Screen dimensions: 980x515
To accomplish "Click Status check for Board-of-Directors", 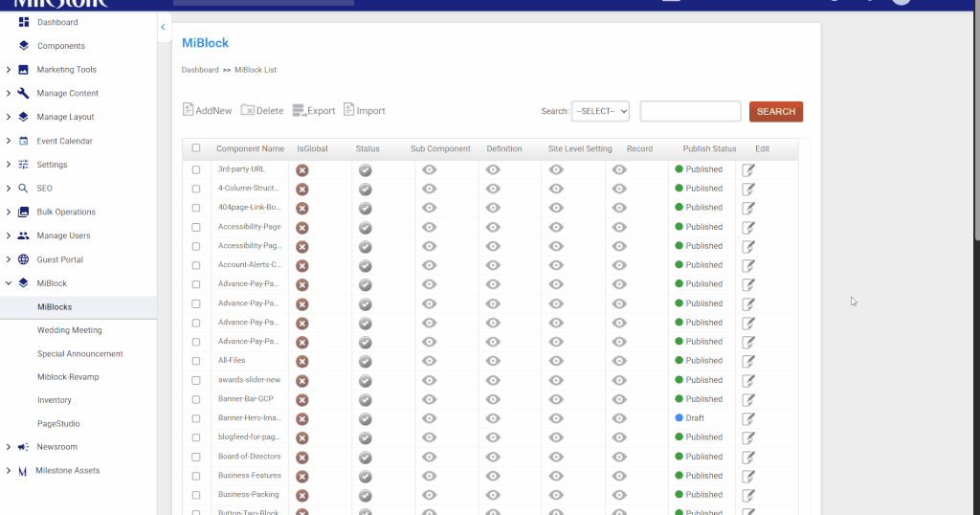I will pos(366,458).
